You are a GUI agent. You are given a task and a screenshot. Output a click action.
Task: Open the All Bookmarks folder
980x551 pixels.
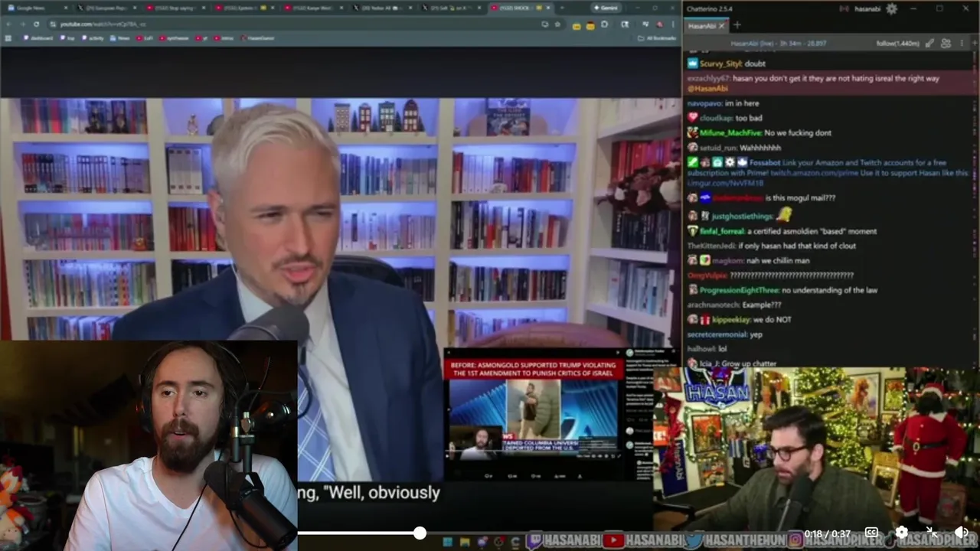(656, 37)
